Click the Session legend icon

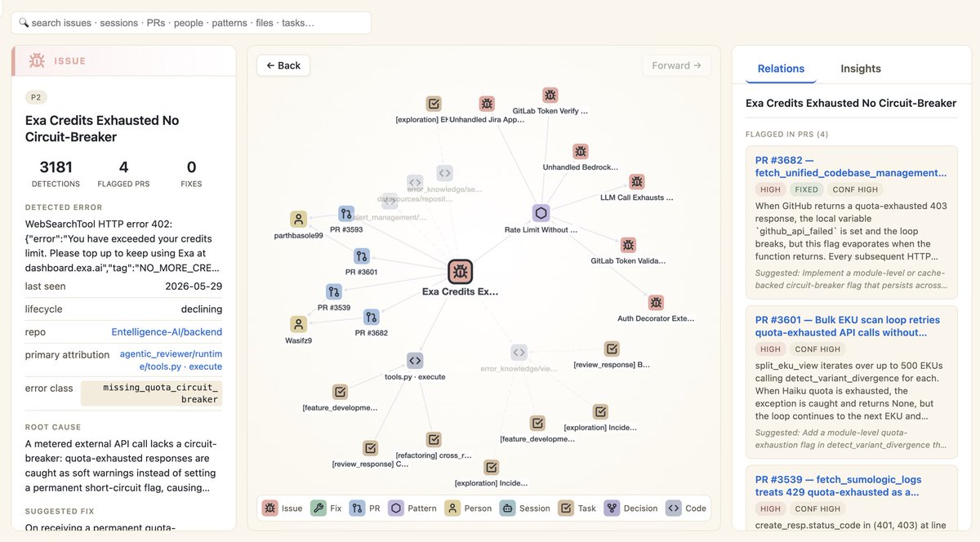(x=506, y=508)
